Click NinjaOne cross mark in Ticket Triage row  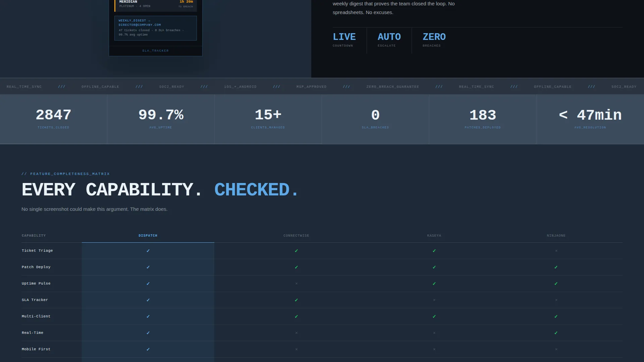click(556, 251)
